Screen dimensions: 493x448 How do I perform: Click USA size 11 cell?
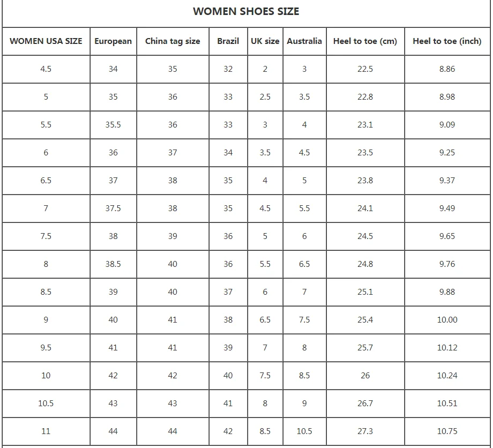tap(46, 431)
